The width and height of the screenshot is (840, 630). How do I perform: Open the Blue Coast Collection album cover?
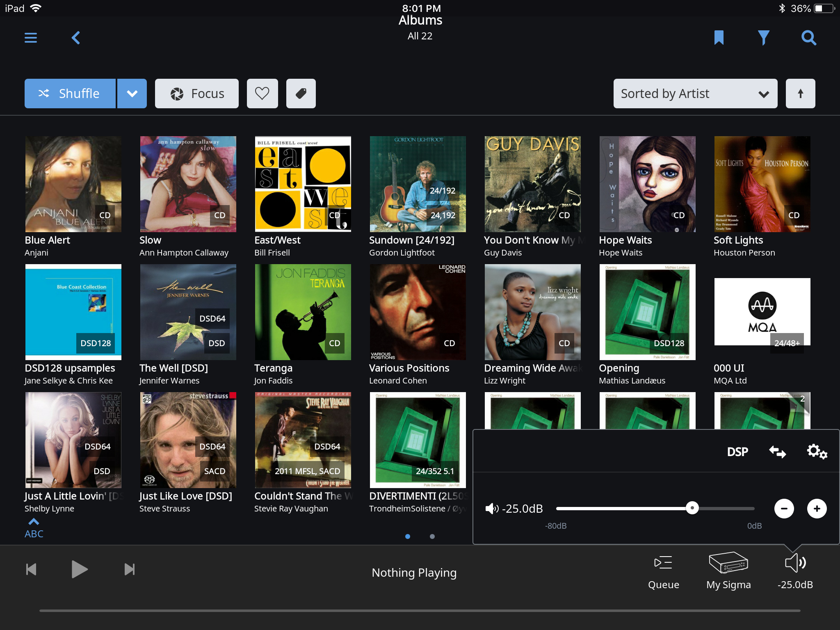click(73, 312)
